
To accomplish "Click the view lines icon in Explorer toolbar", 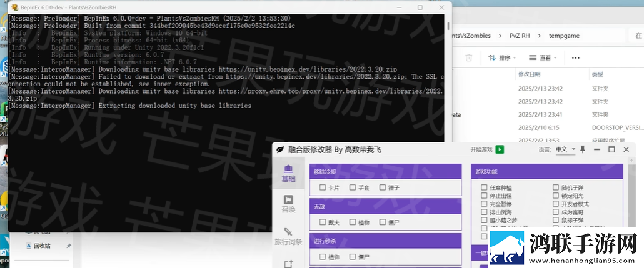I will point(533,58).
